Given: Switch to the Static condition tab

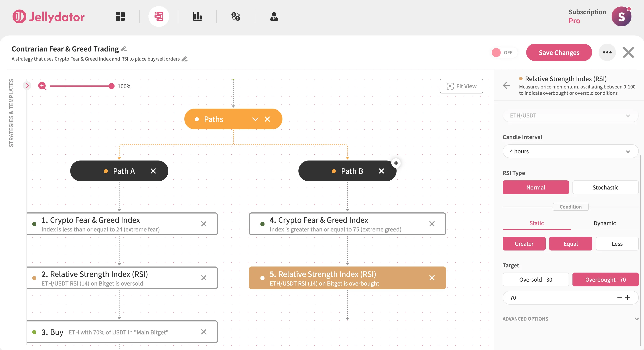Looking at the screenshot, I should click(537, 223).
